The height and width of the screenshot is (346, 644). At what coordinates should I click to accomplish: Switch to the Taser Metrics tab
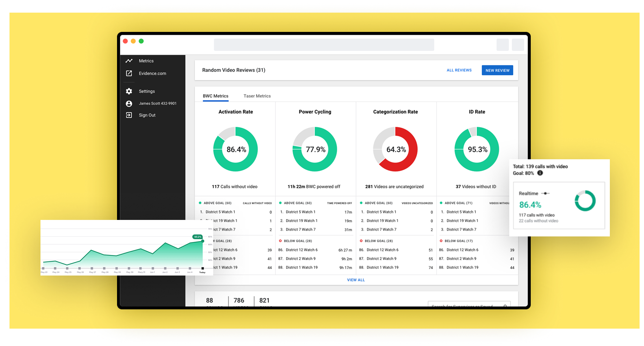coord(257,96)
